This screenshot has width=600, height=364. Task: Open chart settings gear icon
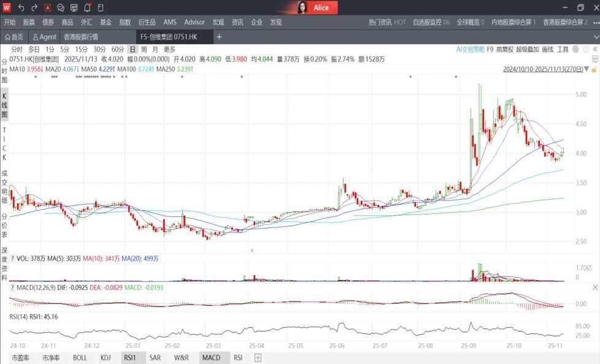(575, 50)
